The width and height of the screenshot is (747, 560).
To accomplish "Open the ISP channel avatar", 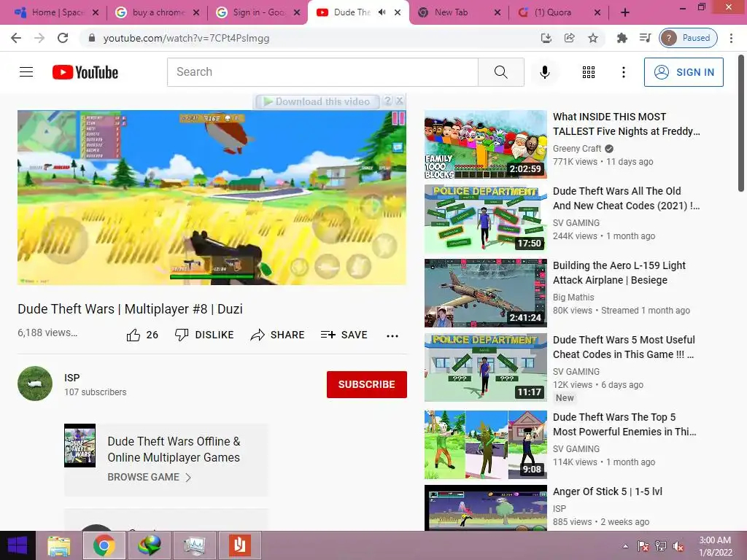I will pyautogui.click(x=35, y=384).
